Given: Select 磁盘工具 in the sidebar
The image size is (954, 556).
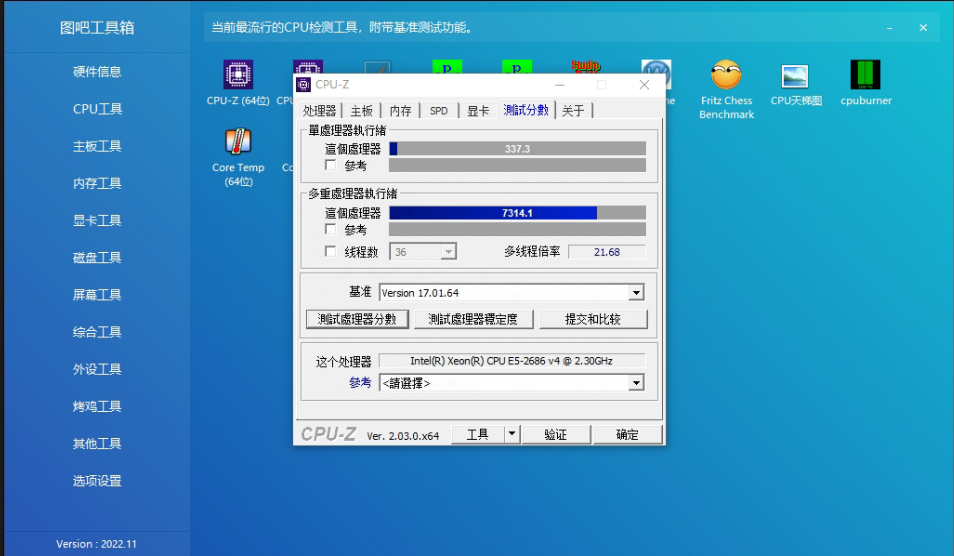Looking at the screenshot, I should click(x=97, y=257).
